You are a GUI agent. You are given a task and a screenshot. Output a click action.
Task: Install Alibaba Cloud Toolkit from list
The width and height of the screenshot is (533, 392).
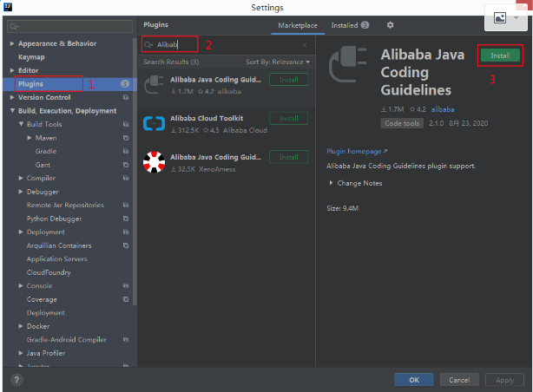coord(288,118)
